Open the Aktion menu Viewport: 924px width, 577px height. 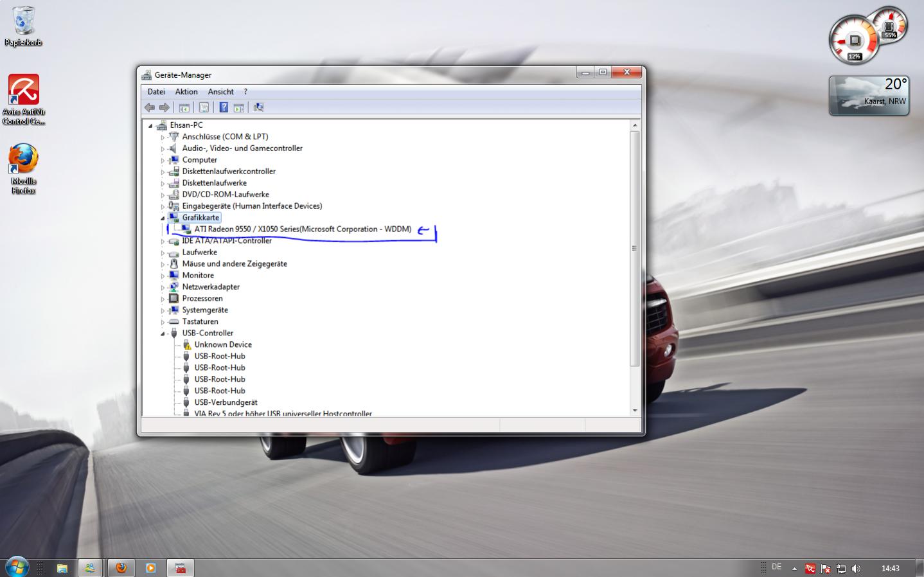(x=186, y=92)
